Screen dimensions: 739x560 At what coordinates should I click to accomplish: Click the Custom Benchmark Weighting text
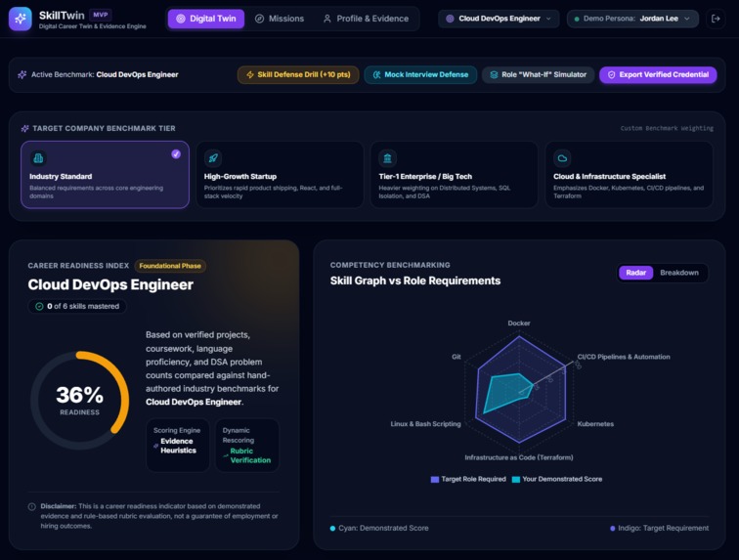point(667,129)
